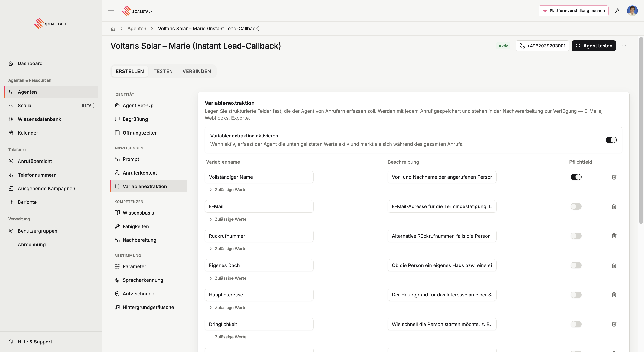
Task: Open Abrechnung page
Action: tap(51, 245)
